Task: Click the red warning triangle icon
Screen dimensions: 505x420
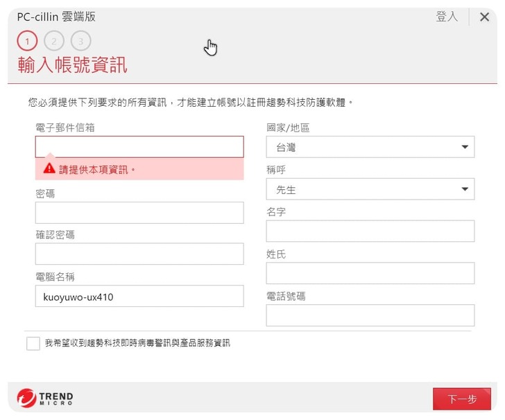Action: pos(49,168)
